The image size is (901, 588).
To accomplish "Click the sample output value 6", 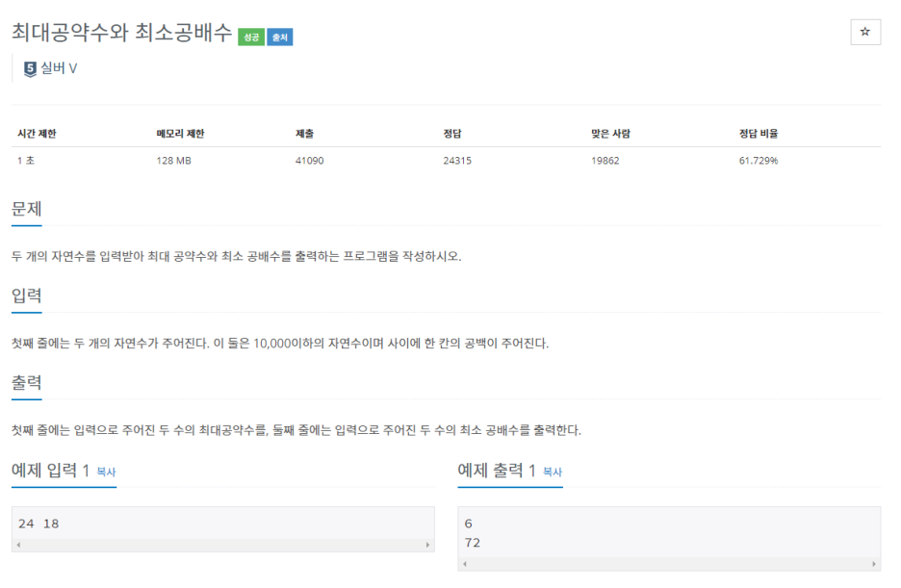I will 469,524.
